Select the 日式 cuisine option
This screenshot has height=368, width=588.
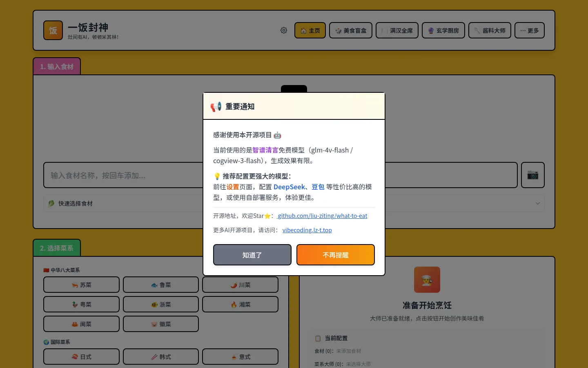(81, 357)
